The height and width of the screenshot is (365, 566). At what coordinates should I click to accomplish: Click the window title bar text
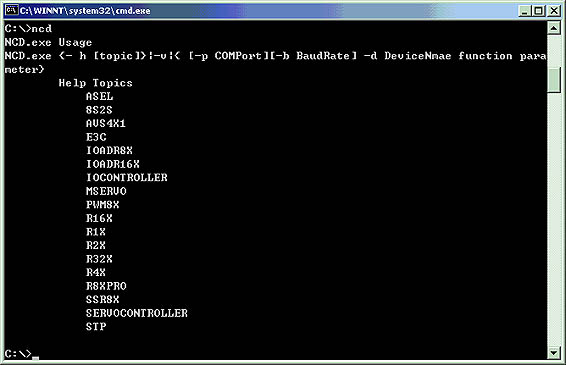[x=85, y=11]
